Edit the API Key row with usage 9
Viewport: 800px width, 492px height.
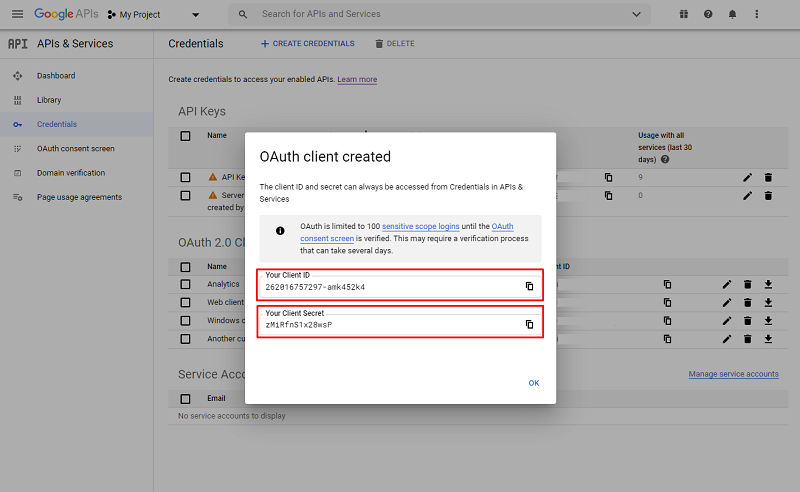pos(747,178)
